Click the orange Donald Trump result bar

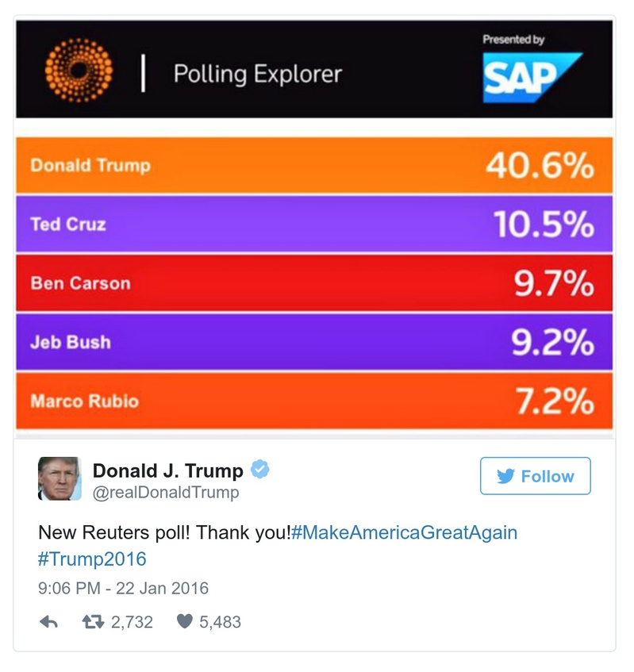pyautogui.click(x=317, y=166)
